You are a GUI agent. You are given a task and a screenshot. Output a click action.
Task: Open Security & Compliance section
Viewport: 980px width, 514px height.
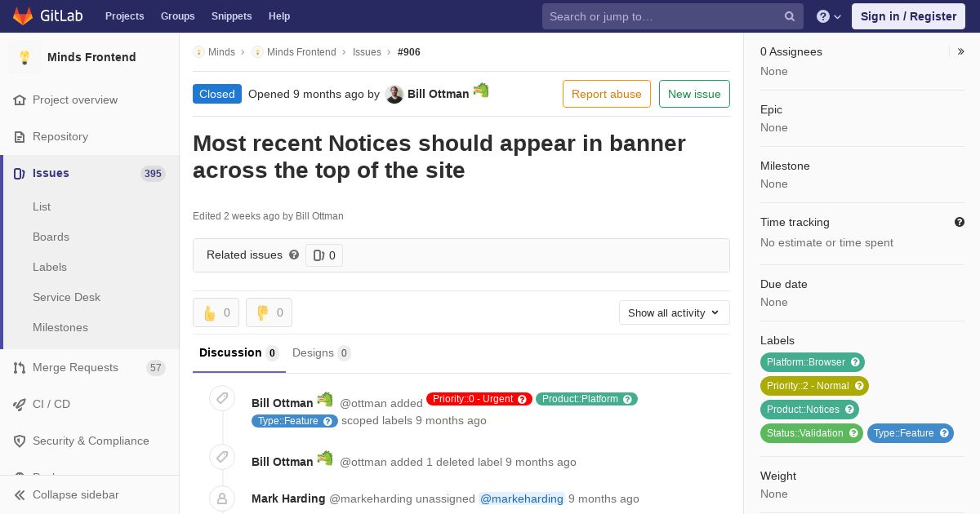point(90,441)
